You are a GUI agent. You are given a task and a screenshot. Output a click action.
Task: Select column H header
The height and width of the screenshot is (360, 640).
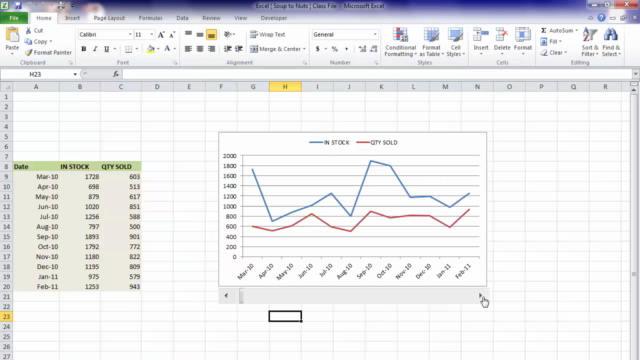point(285,87)
